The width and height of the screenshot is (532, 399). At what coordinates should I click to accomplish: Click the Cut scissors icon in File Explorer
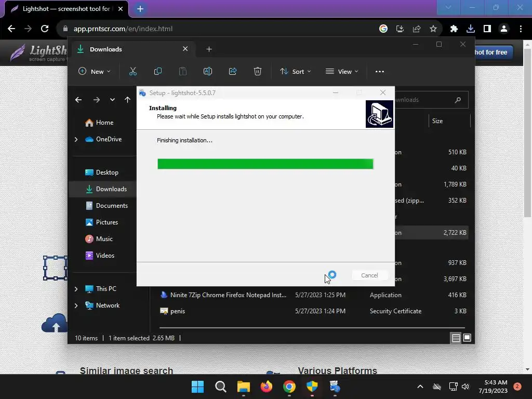click(132, 71)
